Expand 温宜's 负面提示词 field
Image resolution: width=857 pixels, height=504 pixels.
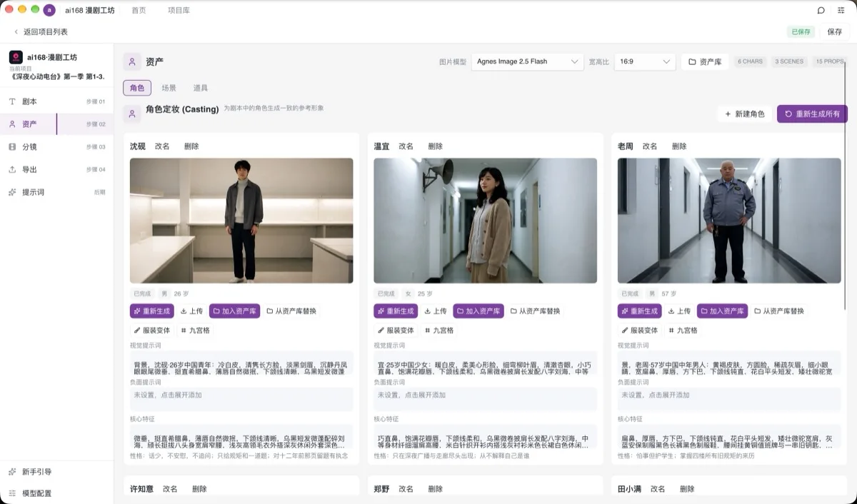tap(486, 398)
